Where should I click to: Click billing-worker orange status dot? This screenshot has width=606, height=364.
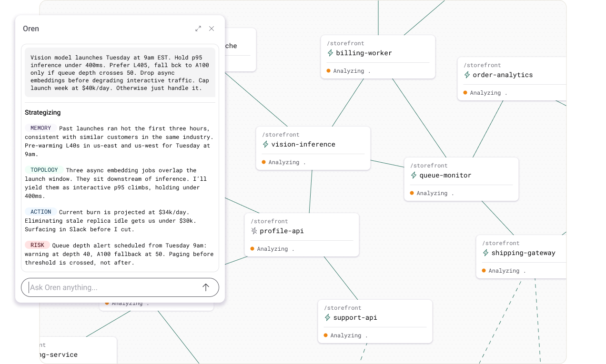click(x=328, y=70)
